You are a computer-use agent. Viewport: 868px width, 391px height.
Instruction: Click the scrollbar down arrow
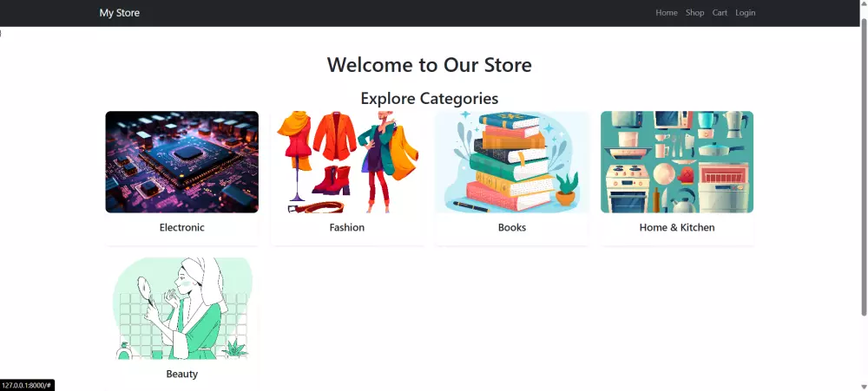pyautogui.click(x=865, y=387)
